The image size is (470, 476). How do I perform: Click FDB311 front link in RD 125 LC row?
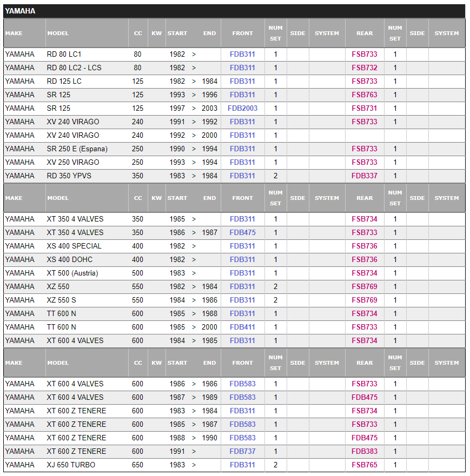242,82
